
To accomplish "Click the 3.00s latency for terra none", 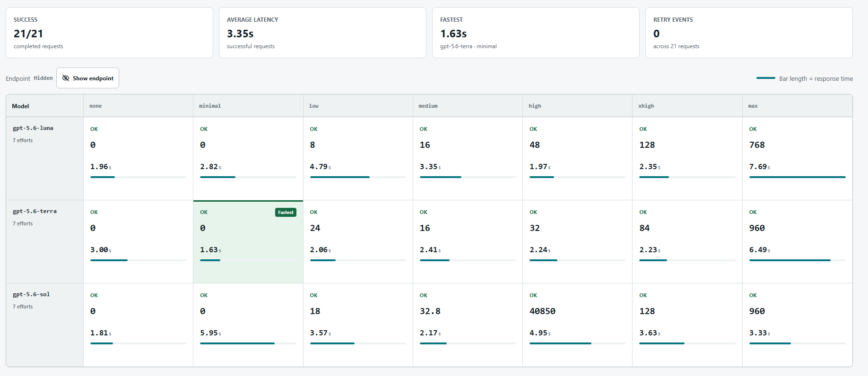I will 101,250.
